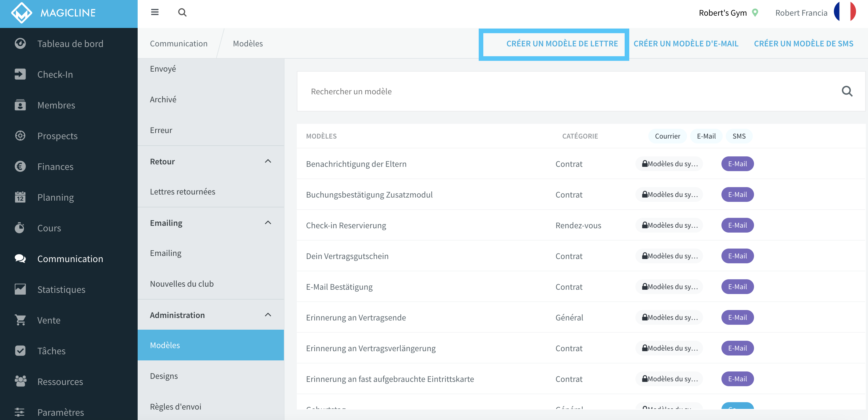Click the Finances euro icon
Image resolution: width=868 pixels, height=420 pixels.
click(x=20, y=167)
